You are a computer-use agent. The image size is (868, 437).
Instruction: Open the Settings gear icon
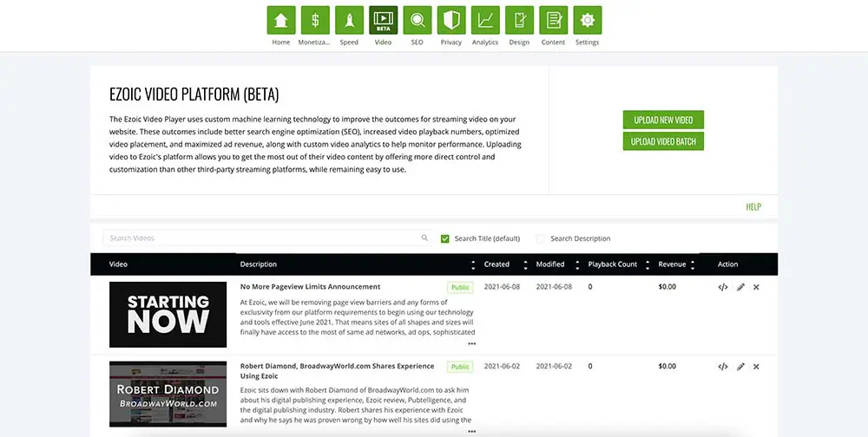click(588, 21)
